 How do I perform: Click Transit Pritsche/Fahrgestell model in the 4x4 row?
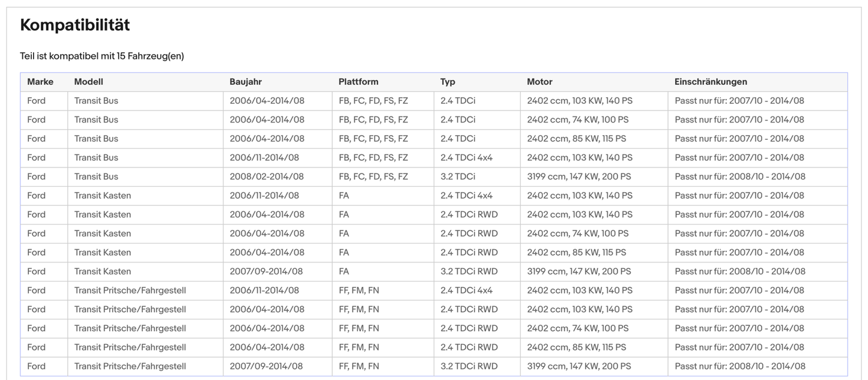[x=130, y=291]
